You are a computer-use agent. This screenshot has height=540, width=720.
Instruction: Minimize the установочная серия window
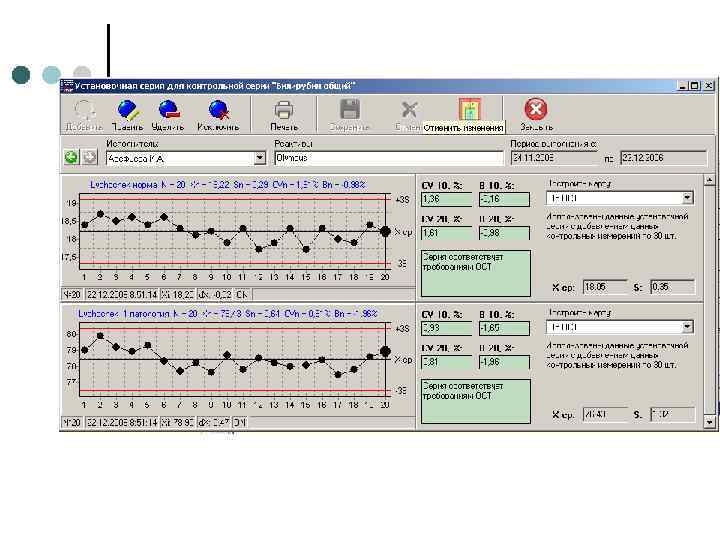point(682,86)
